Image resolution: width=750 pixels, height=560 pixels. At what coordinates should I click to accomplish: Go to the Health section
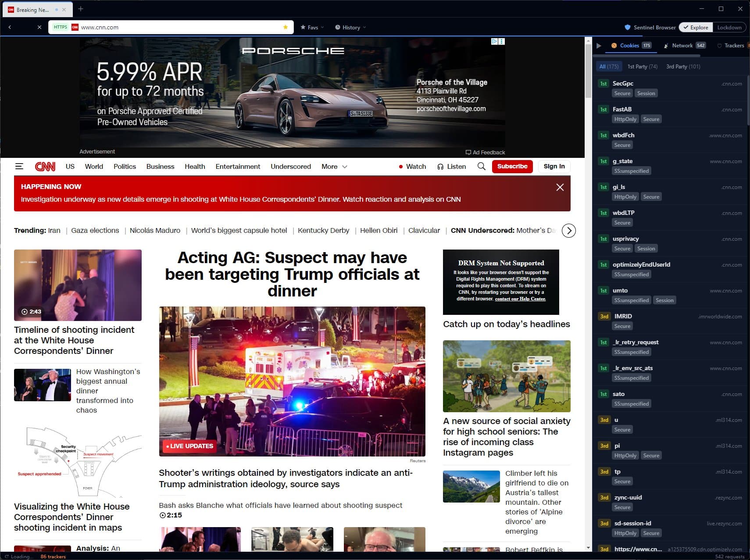pyautogui.click(x=195, y=167)
